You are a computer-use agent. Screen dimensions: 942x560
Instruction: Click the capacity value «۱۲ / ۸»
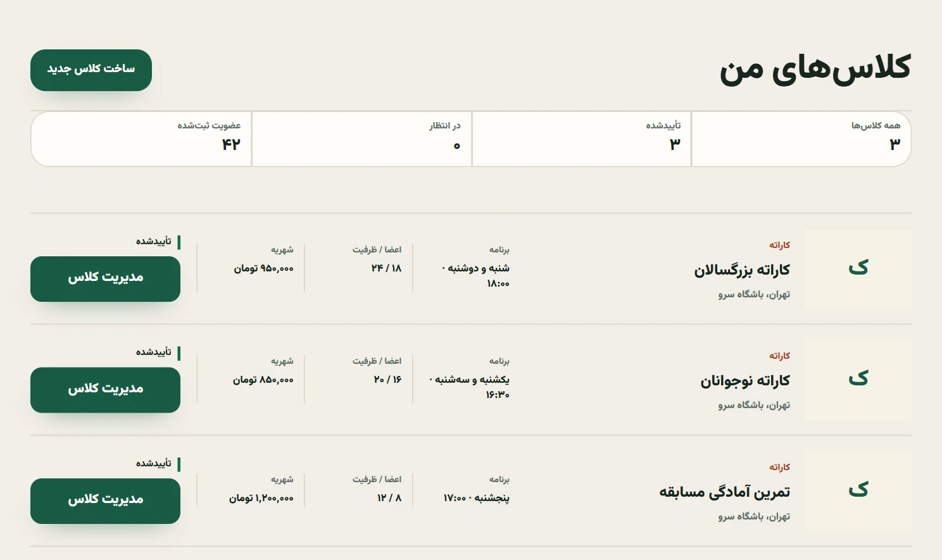389,498
